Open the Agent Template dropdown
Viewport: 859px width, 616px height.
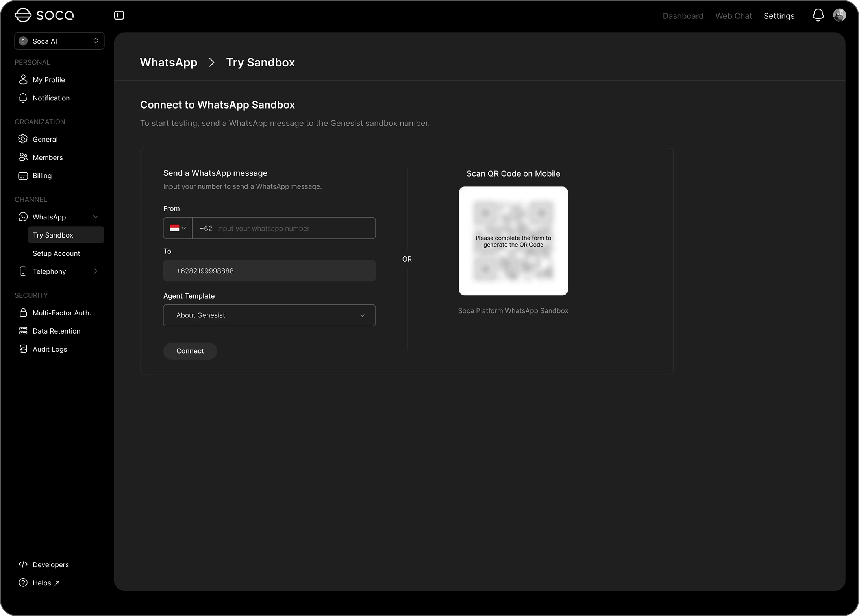[269, 315]
